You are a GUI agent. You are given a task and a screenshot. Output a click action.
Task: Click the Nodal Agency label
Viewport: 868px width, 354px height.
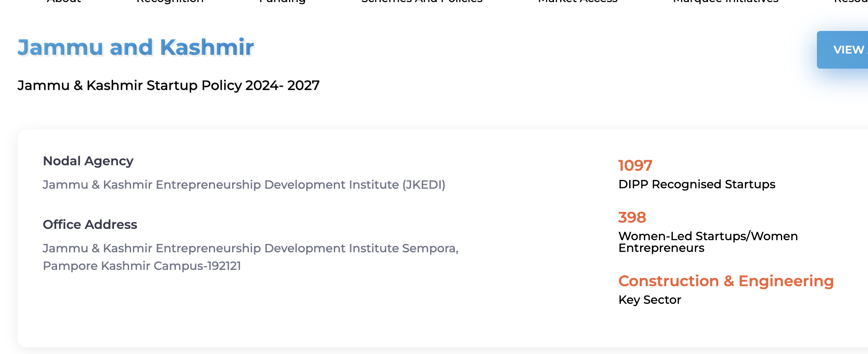(x=88, y=161)
